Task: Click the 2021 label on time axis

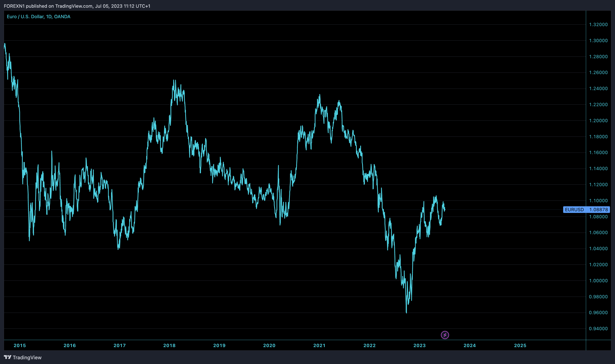Action: 319,345
